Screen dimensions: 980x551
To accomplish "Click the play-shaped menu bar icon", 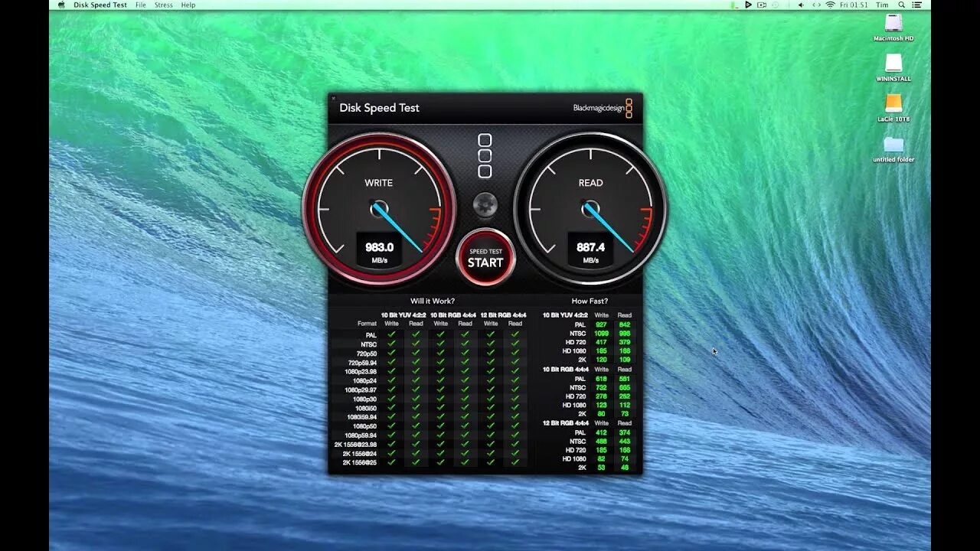I will (x=748, y=5).
